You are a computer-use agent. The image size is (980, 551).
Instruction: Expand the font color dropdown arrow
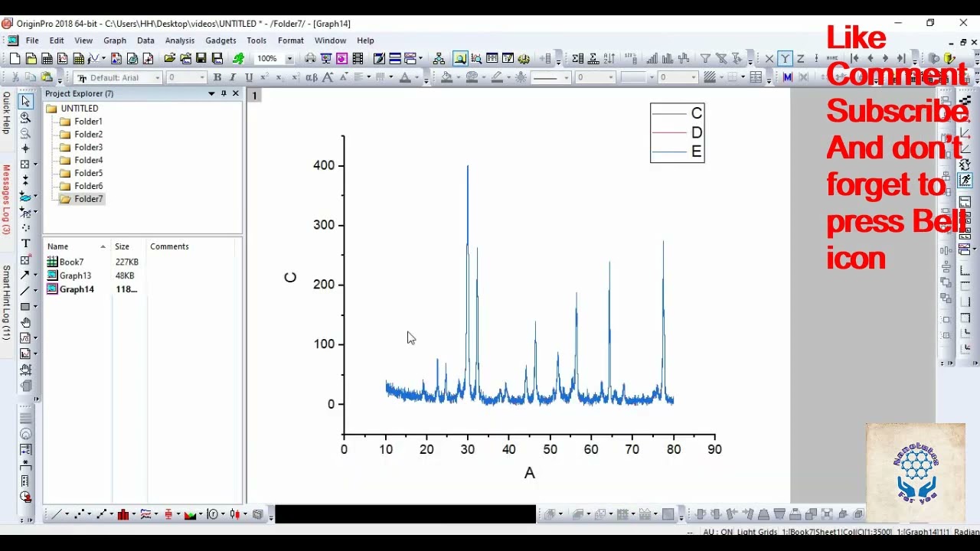(x=417, y=77)
